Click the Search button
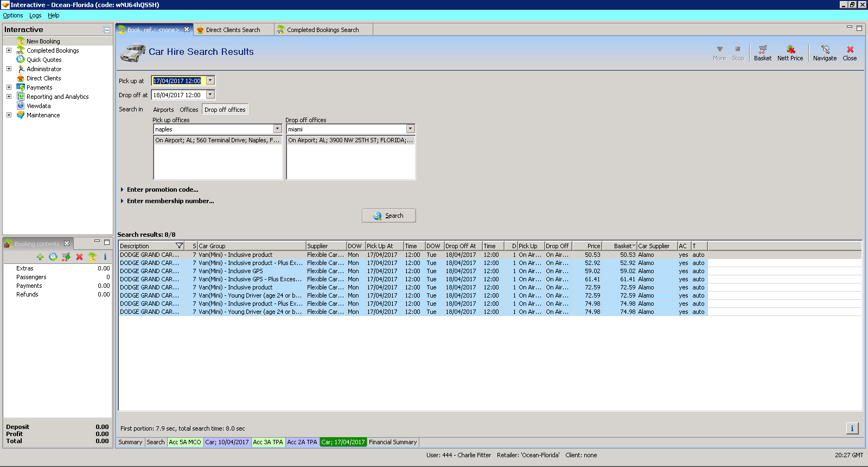The width and height of the screenshot is (868, 467). point(388,216)
